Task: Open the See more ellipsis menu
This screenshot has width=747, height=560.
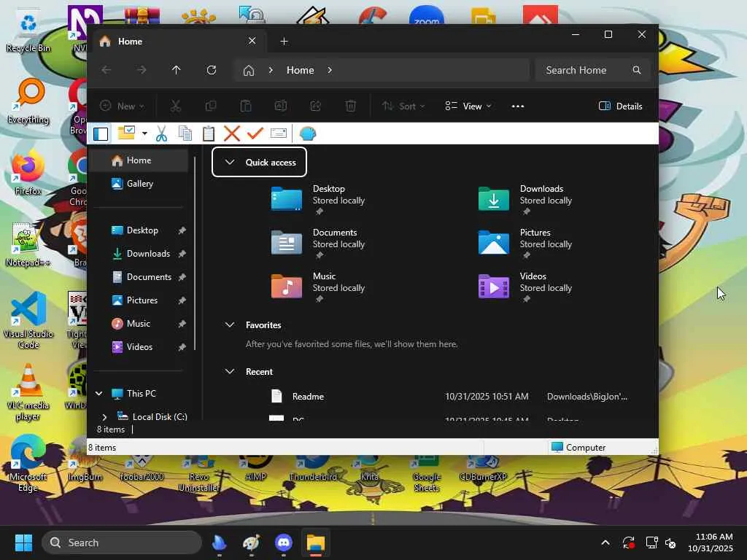Action: click(x=518, y=106)
